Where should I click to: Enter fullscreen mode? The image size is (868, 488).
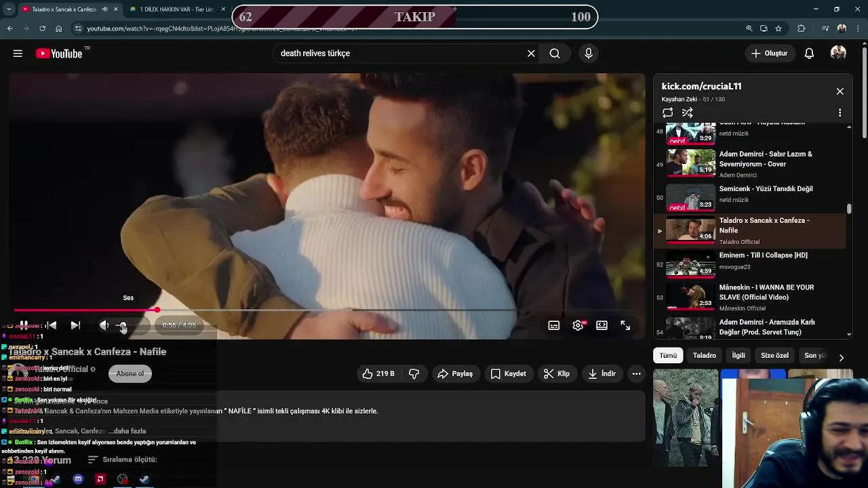pyautogui.click(x=625, y=325)
